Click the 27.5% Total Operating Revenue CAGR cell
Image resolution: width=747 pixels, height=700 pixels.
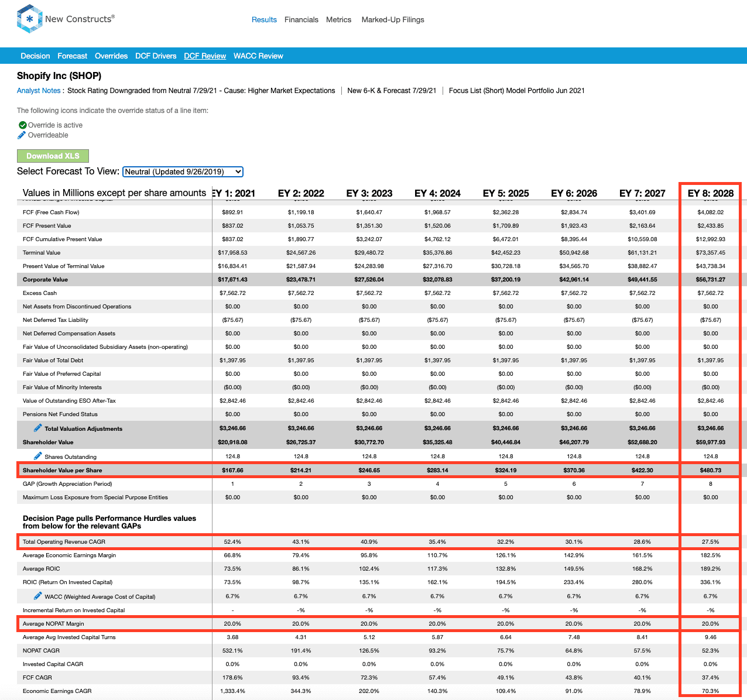711,542
